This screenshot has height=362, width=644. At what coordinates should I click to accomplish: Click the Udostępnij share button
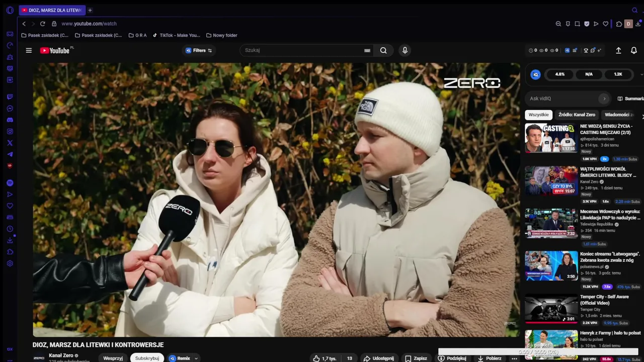pyautogui.click(x=379, y=358)
